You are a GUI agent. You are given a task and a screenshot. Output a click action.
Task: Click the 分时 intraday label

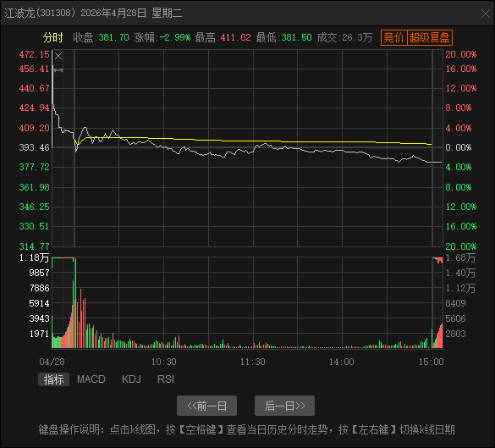53,37
